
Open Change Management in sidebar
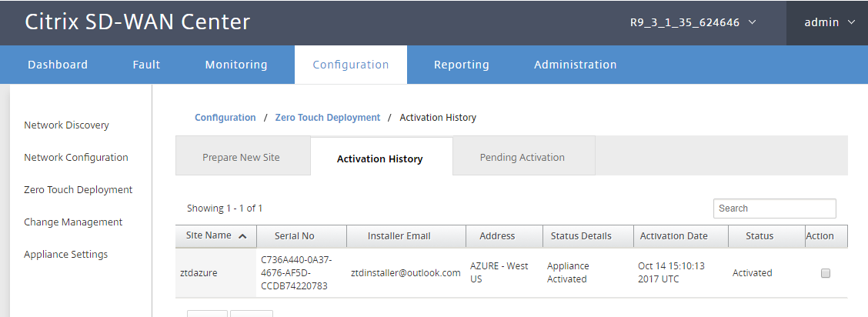[x=73, y=222]
